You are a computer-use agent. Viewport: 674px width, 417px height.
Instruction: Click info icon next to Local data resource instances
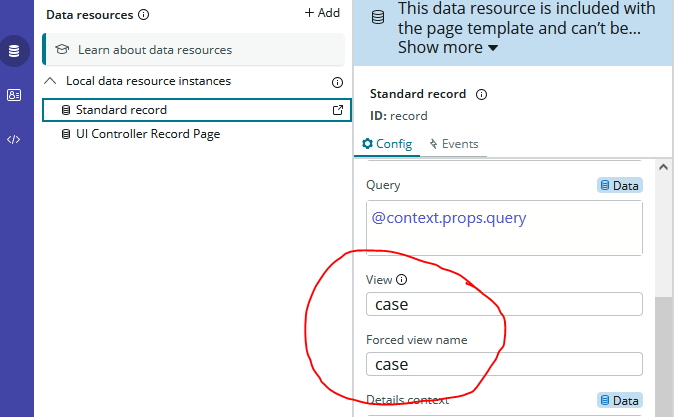(x=337, y=82)
